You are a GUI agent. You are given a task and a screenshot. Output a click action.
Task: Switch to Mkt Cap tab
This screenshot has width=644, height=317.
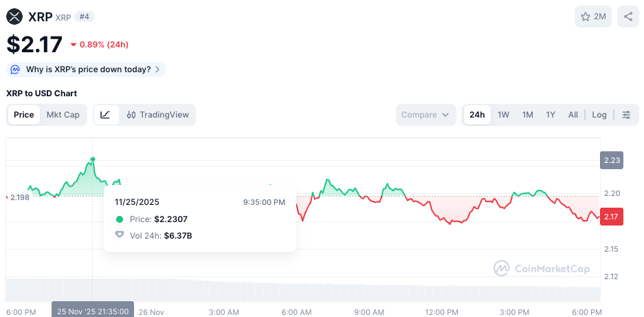[63, 115]
